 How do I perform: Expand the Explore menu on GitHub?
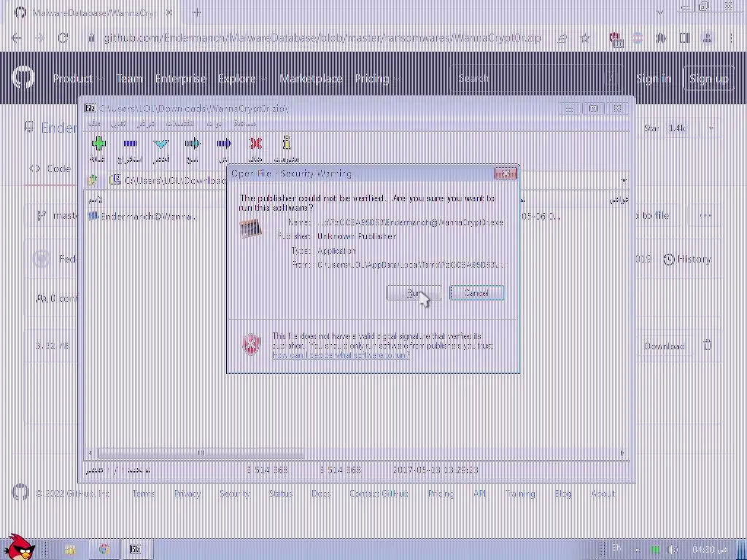click(x=241, y=79)
